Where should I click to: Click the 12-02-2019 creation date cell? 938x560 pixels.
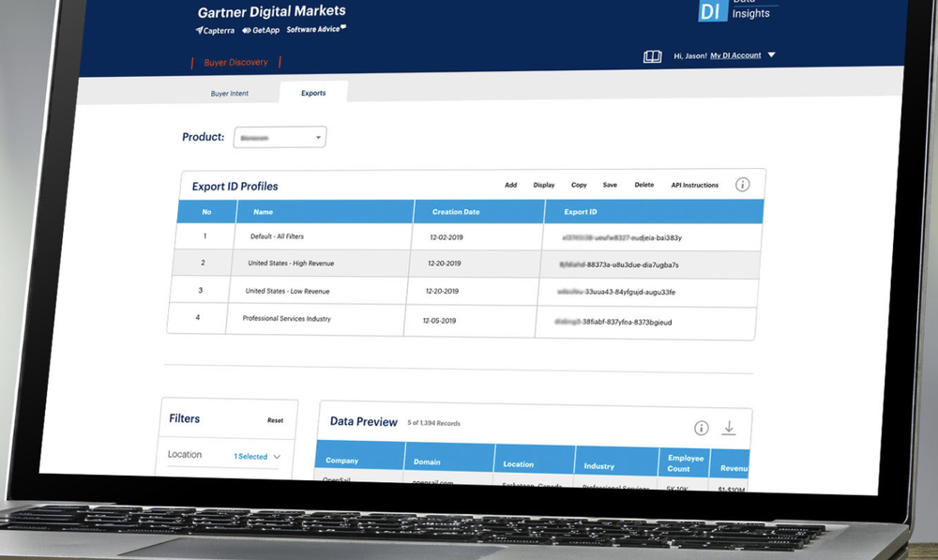click(446, 237)
